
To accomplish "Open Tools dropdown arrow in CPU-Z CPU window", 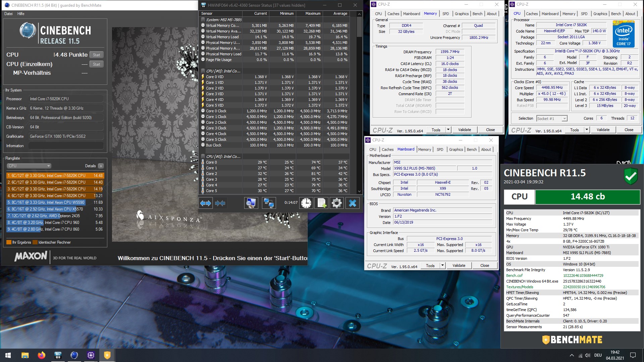I will 586,130.
